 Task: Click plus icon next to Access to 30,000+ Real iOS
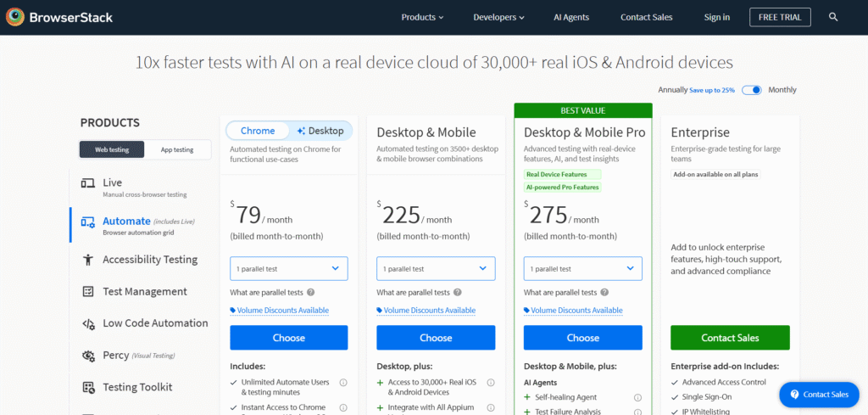click(x=381, y=382)
